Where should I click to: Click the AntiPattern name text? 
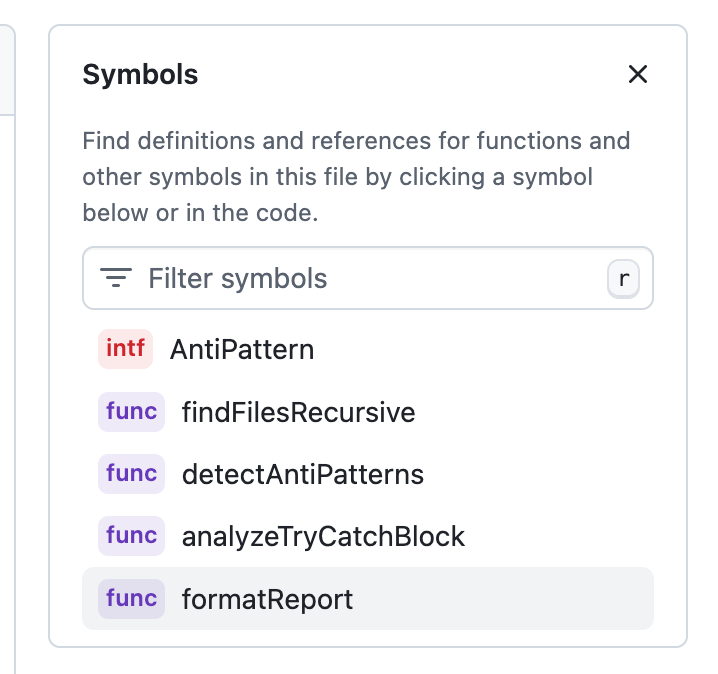click(x=242, y=350)
